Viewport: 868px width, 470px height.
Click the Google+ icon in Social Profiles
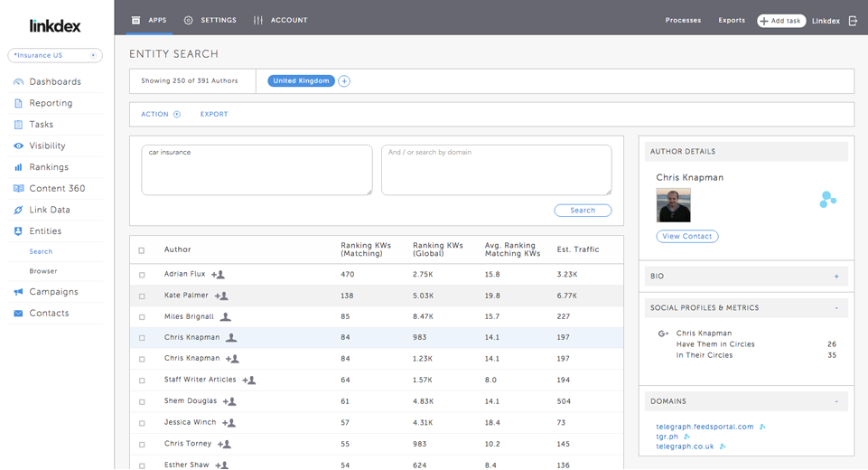(x=663, y=334)
